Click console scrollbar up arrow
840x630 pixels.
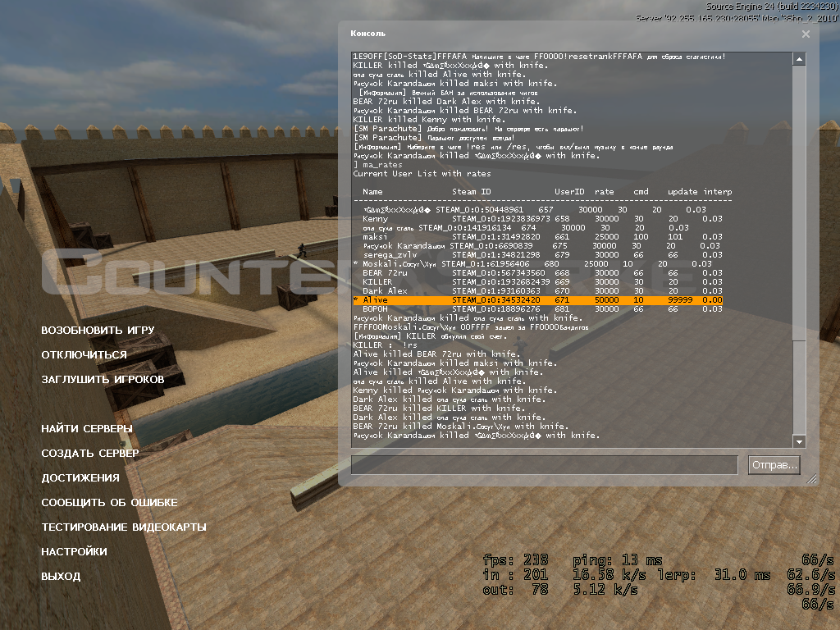pyautogui.click(x=799, y=59)
